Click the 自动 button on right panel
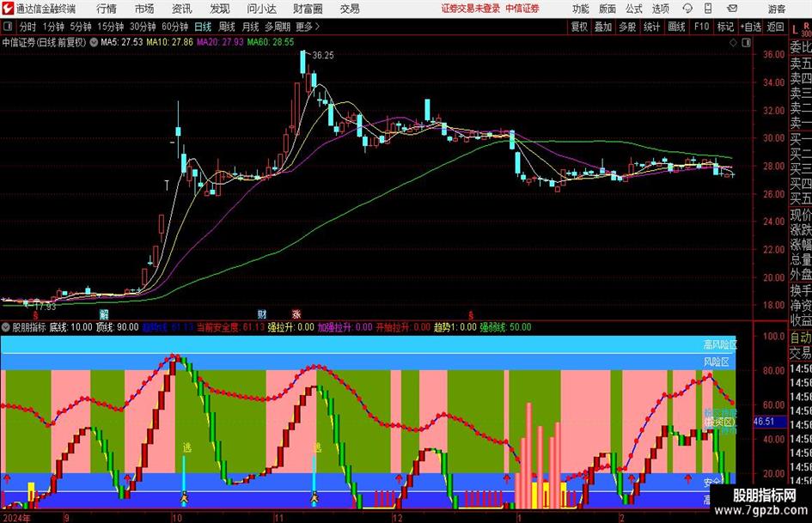 tap(801, 338)
